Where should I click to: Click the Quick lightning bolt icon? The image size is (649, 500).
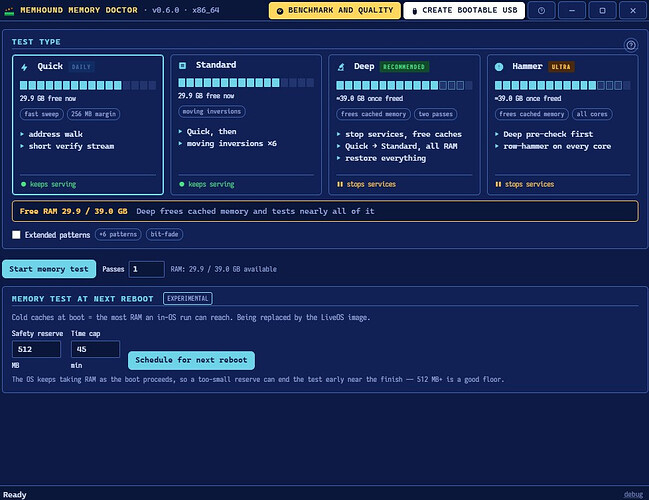point(24,67)
